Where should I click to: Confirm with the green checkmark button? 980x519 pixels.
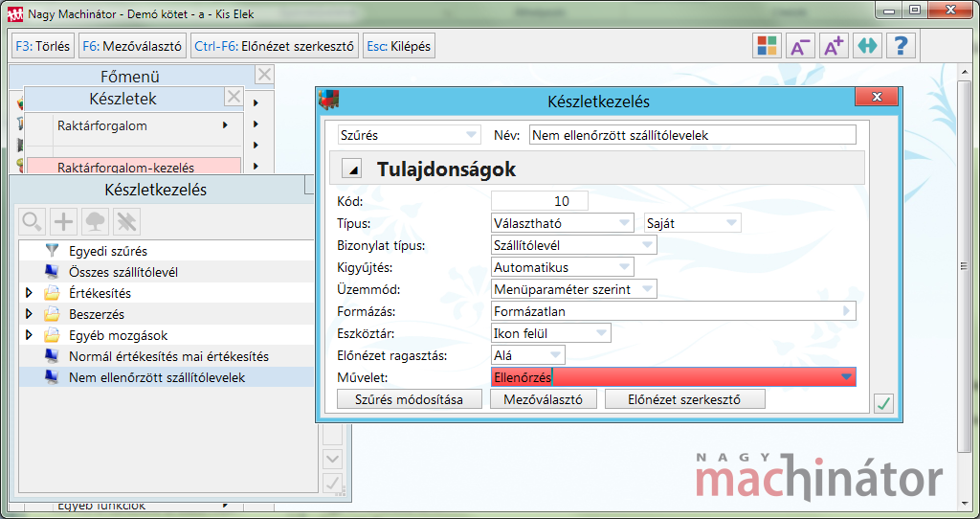click(x=883, y=404)
